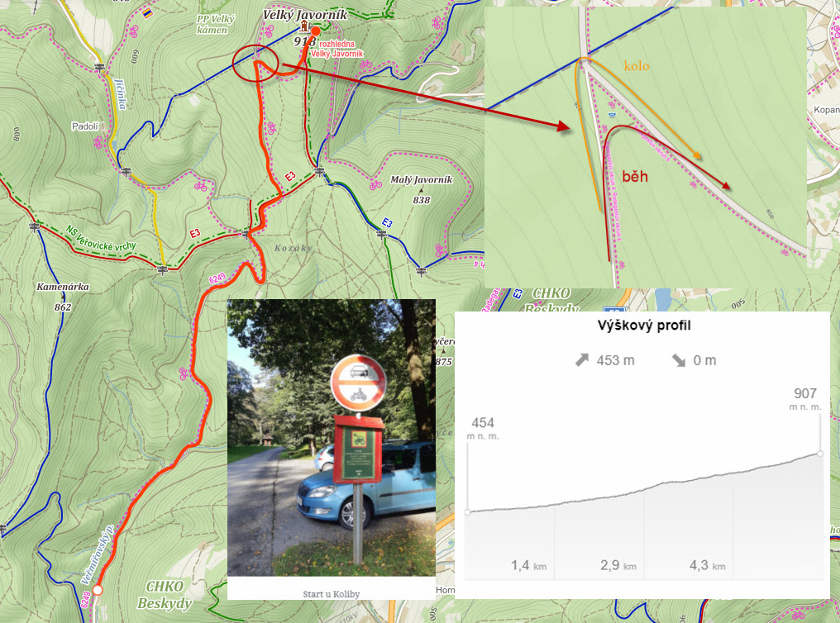Click the signpost icon east of Malý Javorník
Screen dimensions: 840x623
tap(422, 271)
